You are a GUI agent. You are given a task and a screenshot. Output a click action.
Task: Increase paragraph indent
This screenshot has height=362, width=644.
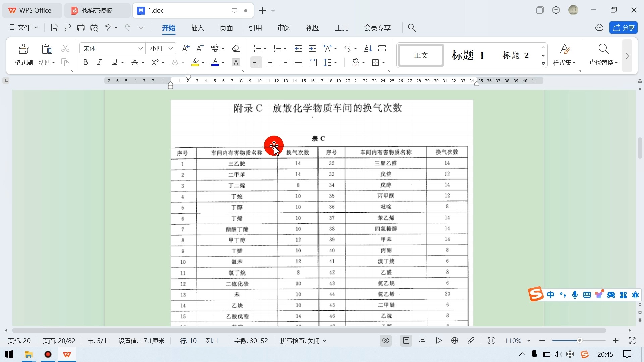(x=312, y=49)
